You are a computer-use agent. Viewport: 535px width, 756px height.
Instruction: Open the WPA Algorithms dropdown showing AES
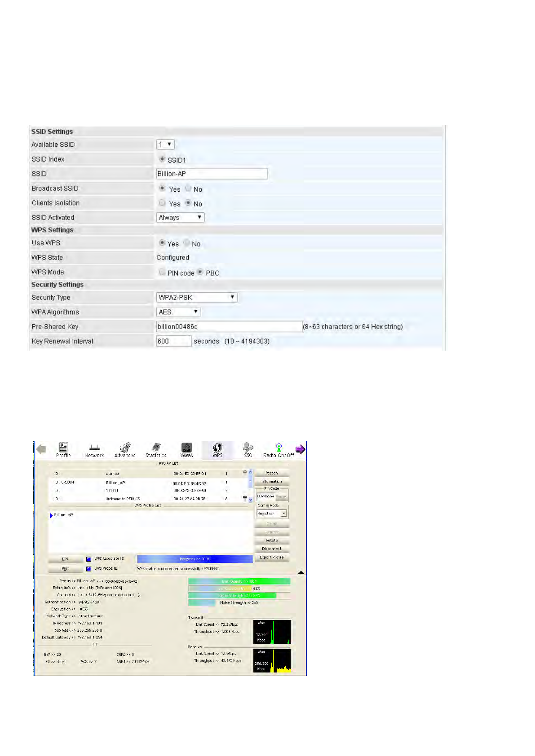(x=178, y=312)
